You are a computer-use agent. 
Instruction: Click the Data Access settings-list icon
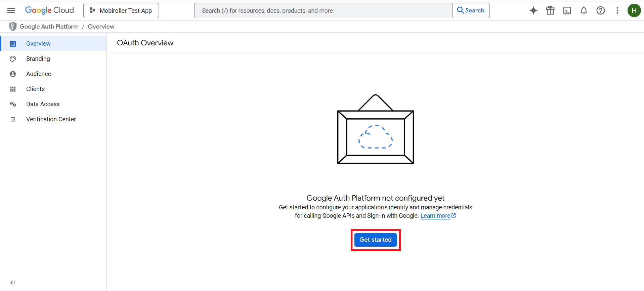click(13, 104)
